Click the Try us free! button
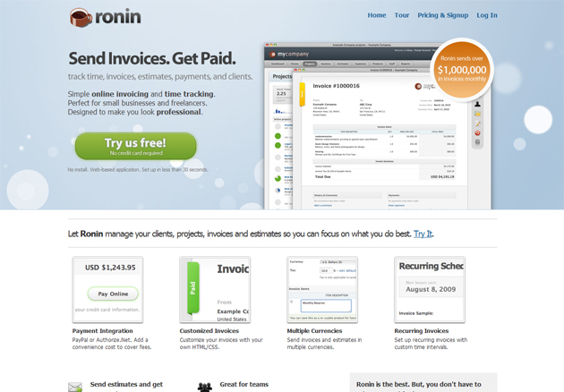This screenshot has height=392, width=564. [x=135, y=147]
